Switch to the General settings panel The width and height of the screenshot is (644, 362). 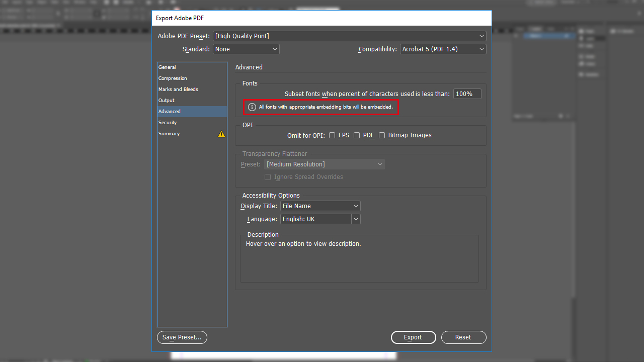pyautogui.click(x=167, y=67)
